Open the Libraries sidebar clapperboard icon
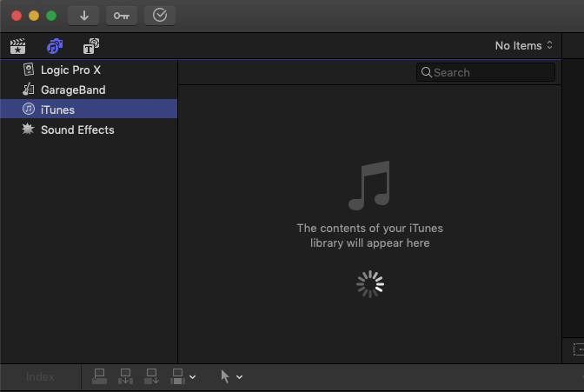 point(17,46)
